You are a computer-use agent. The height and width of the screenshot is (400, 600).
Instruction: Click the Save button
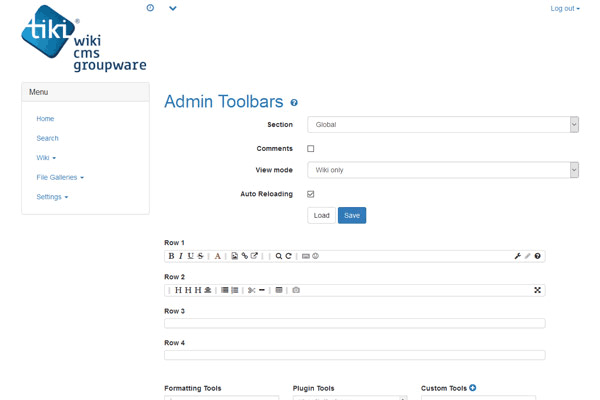(352, 215)
